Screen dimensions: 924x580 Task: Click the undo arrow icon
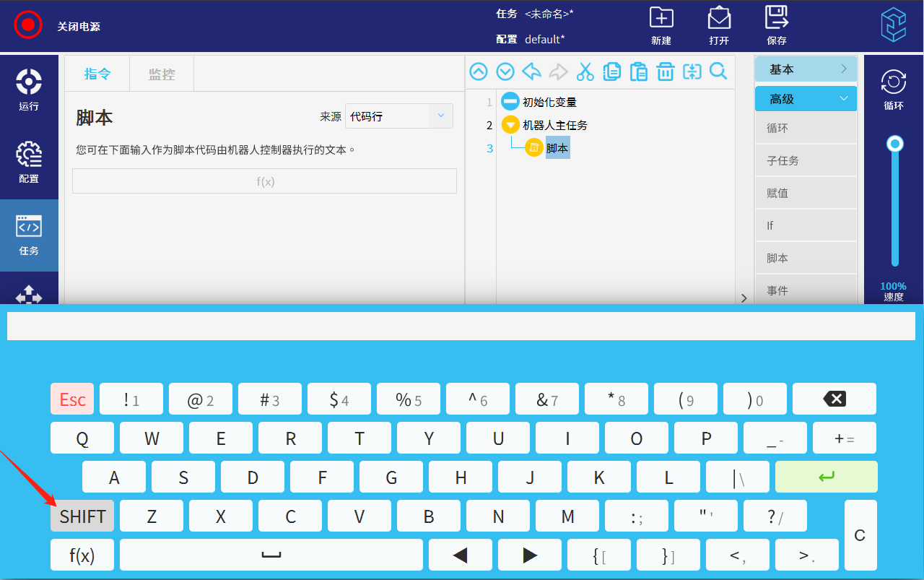click(x=531, y=72)
